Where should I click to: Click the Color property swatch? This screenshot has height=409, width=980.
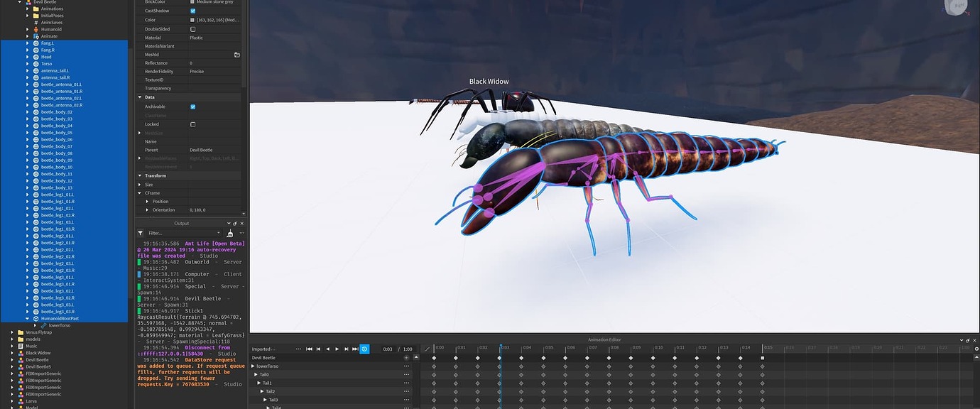(x=192, y=20)
